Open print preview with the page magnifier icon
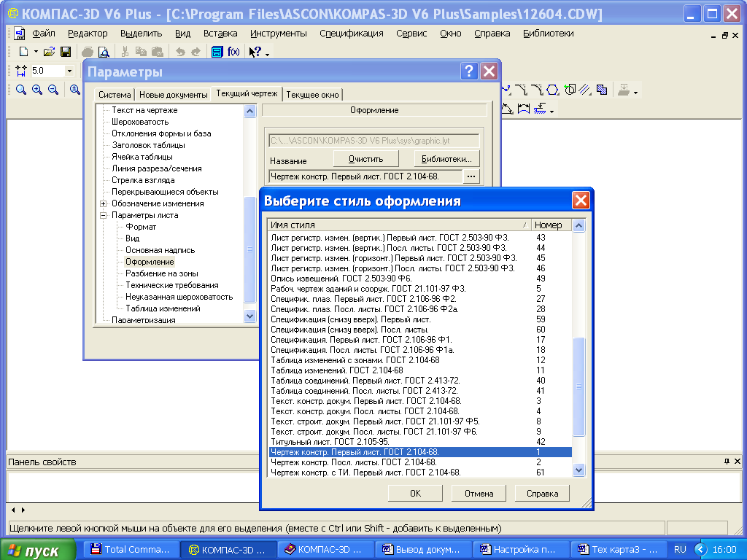The height and width of the screenshot is (560, 747). point(104,52)
